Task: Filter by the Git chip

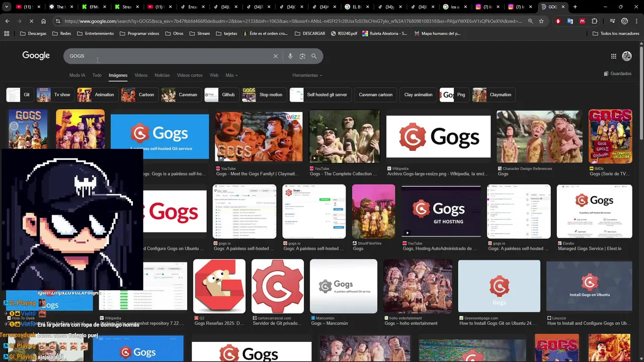Action: [20, 95]
